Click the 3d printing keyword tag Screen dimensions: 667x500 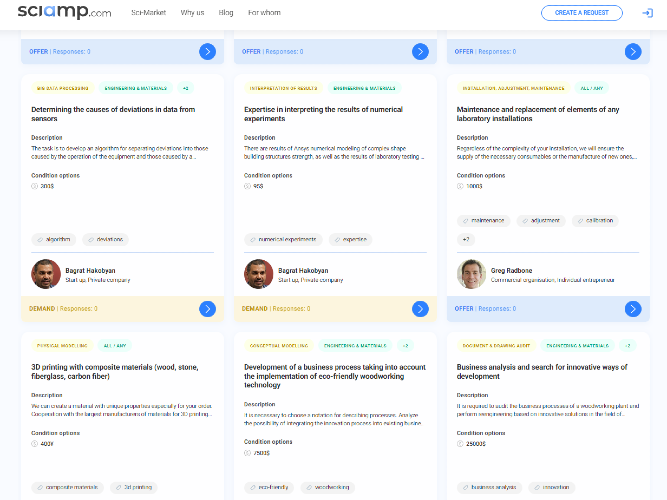134,487
